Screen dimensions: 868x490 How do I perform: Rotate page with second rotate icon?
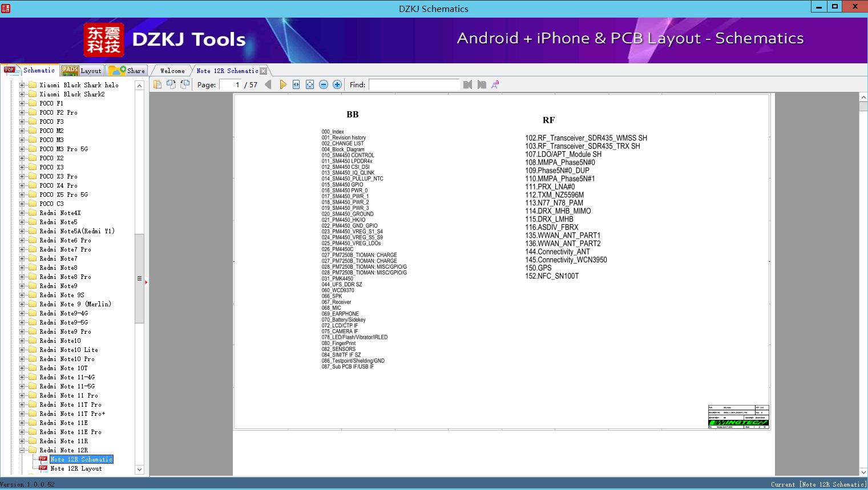coord(185,84)
